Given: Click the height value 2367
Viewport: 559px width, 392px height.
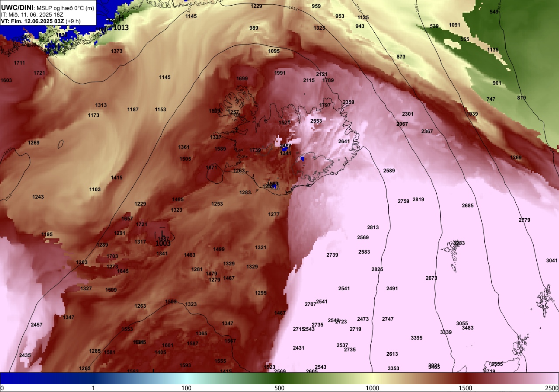Looking at the screenshot, I should (x=427, y=131).
